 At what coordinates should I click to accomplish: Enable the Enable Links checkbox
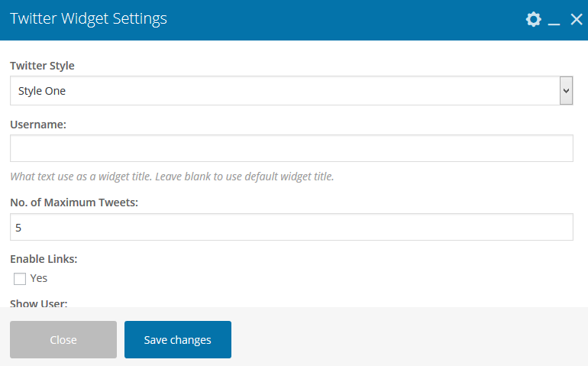pyautogui.click(x=20, y=278)
